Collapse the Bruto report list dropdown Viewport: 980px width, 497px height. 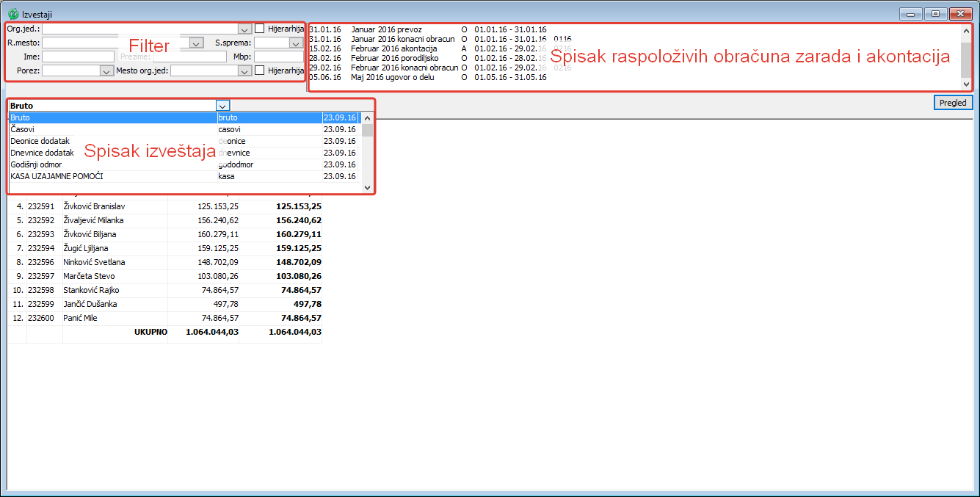(x=222, y=106)
